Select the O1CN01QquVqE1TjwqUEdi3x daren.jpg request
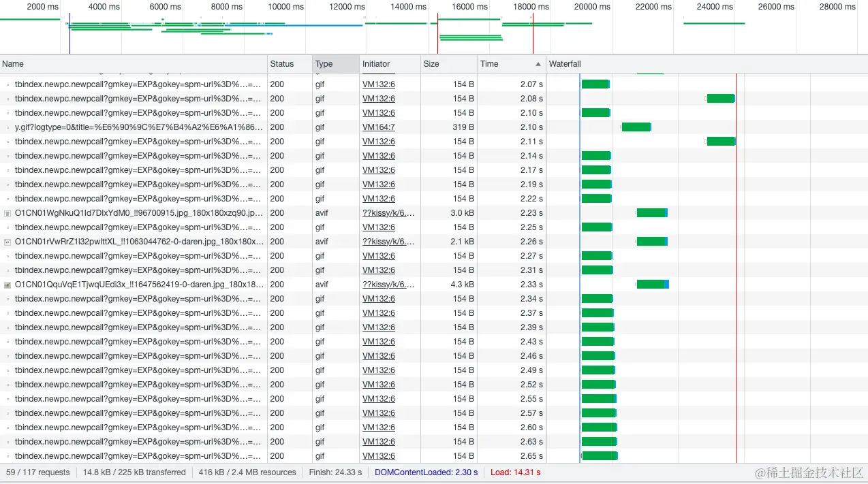 [x=139, y=285]
